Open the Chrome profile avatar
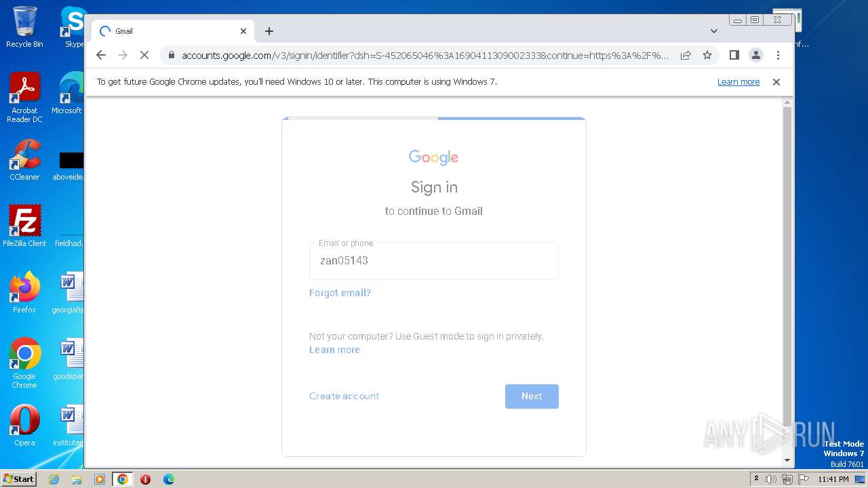This screenshot has width=868, height=488. coord(755,55)
